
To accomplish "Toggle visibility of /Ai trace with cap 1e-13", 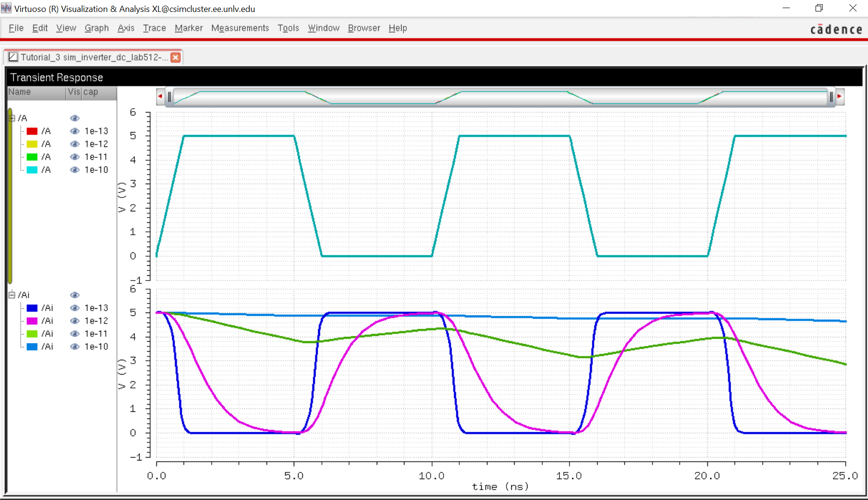I will click(x=75, y=308).
